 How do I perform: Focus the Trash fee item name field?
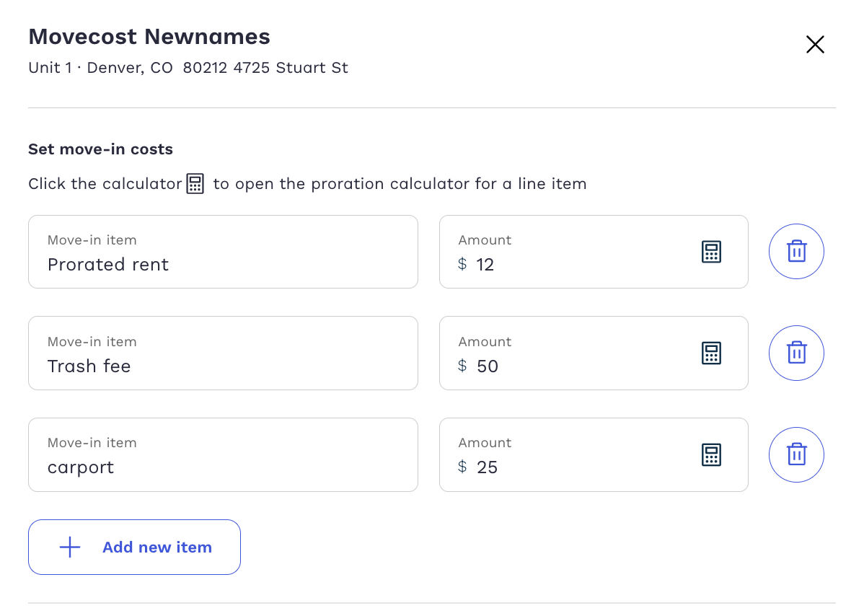click(x=223, y=366)
